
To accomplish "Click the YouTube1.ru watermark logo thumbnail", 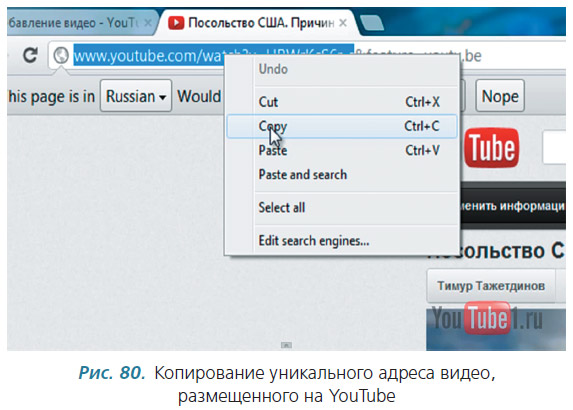I will [487, 318].
